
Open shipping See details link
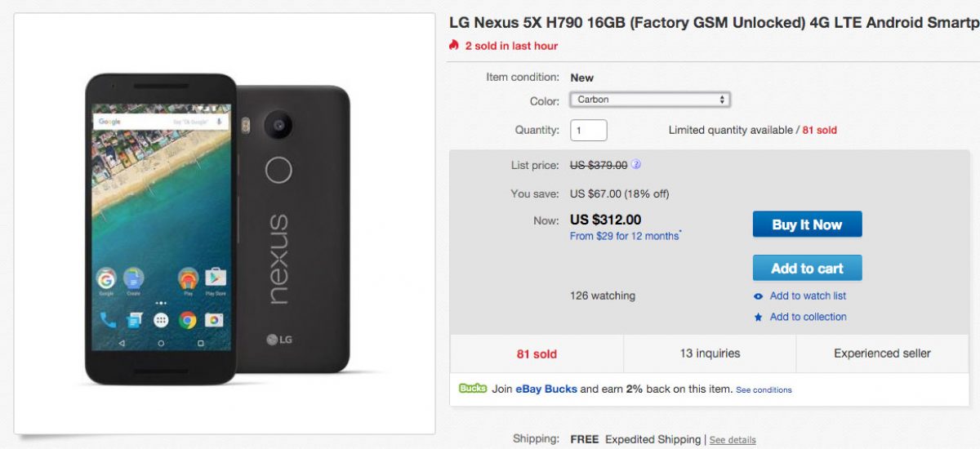click(x=733, y=440)
